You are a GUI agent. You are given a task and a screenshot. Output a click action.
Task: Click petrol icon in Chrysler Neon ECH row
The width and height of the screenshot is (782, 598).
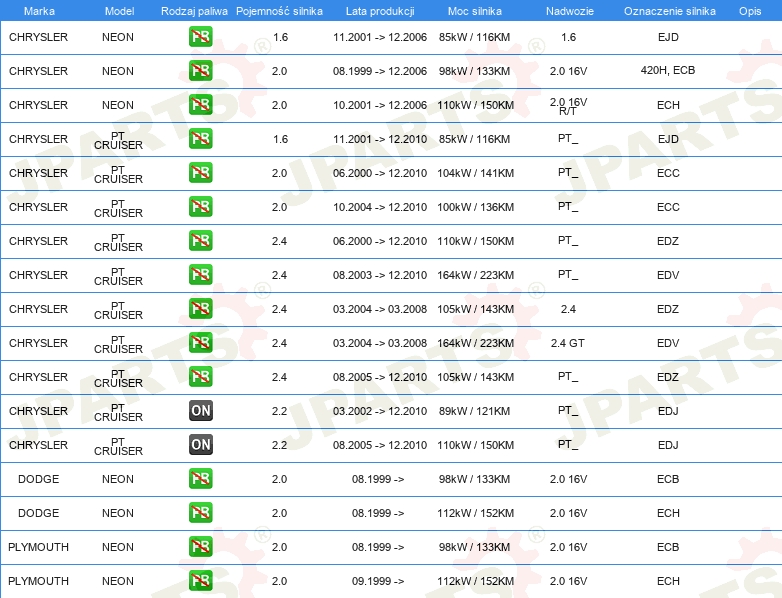[200, 105]
